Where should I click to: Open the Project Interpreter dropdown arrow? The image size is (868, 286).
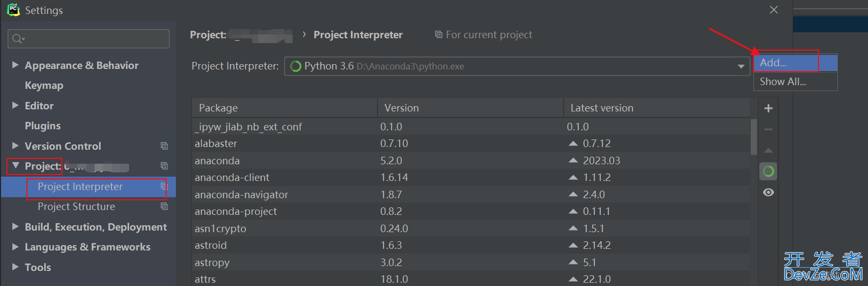click(741, 66)
